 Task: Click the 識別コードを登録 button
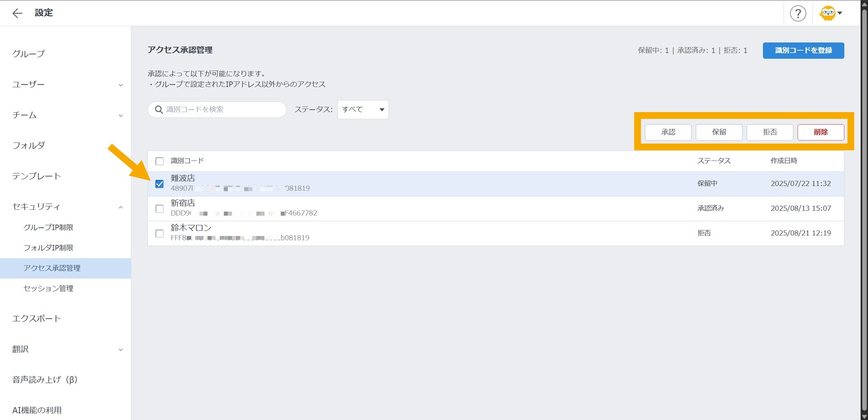click(803, 50)
